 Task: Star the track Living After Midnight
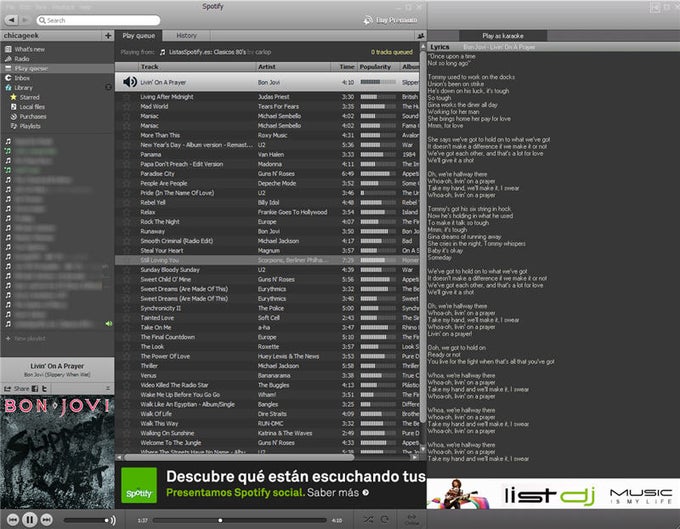(x=126, y=97)
